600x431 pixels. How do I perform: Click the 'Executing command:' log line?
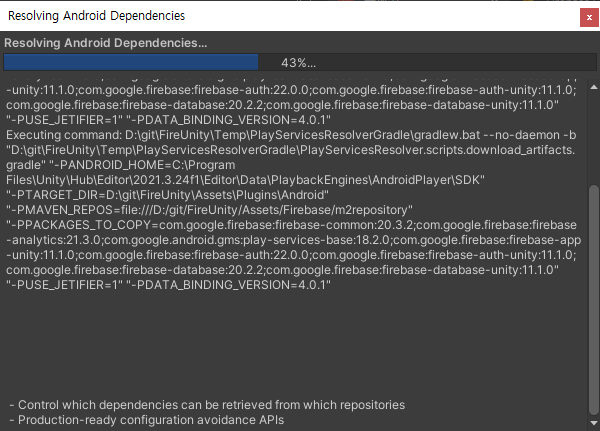pos(291,135)
